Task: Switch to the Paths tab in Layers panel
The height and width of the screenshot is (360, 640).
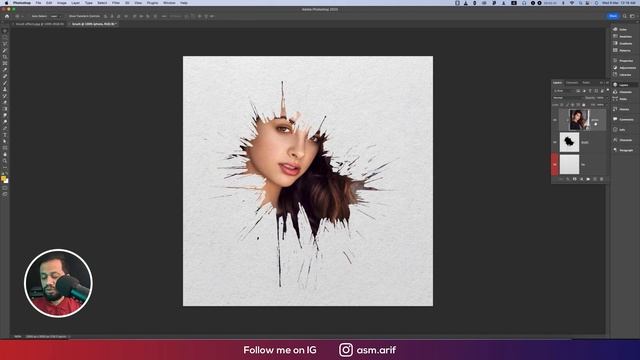Action: 586,83
